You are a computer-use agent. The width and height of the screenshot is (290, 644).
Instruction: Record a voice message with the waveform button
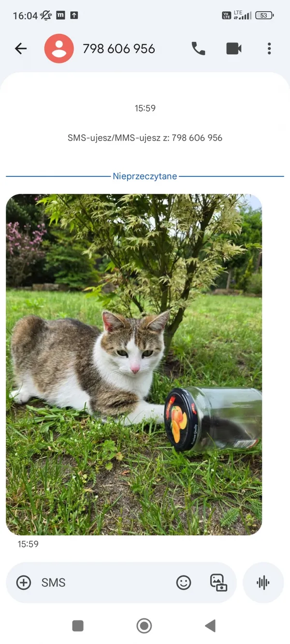click(x=263, y=583)
